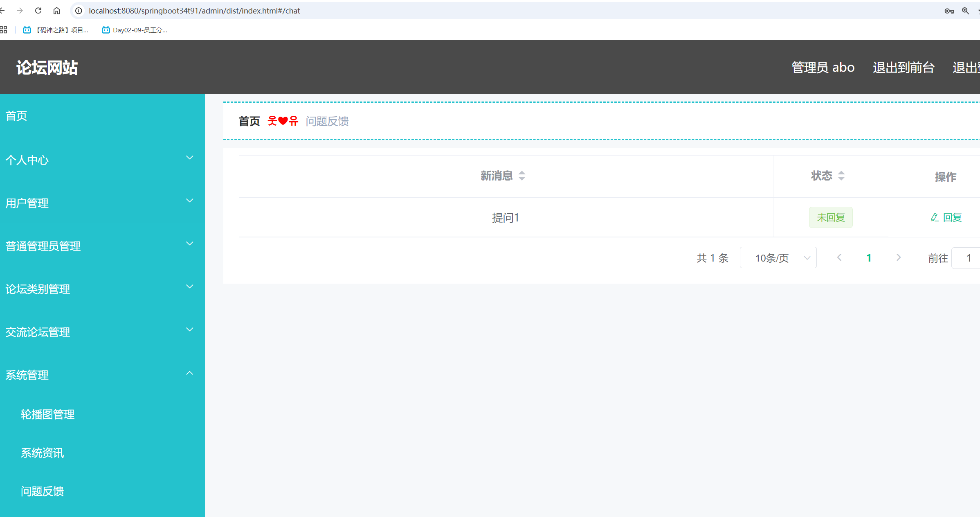Open 轮播图管理 from the sidebar
Screen dimensions: 980x517
click(47, 414)
